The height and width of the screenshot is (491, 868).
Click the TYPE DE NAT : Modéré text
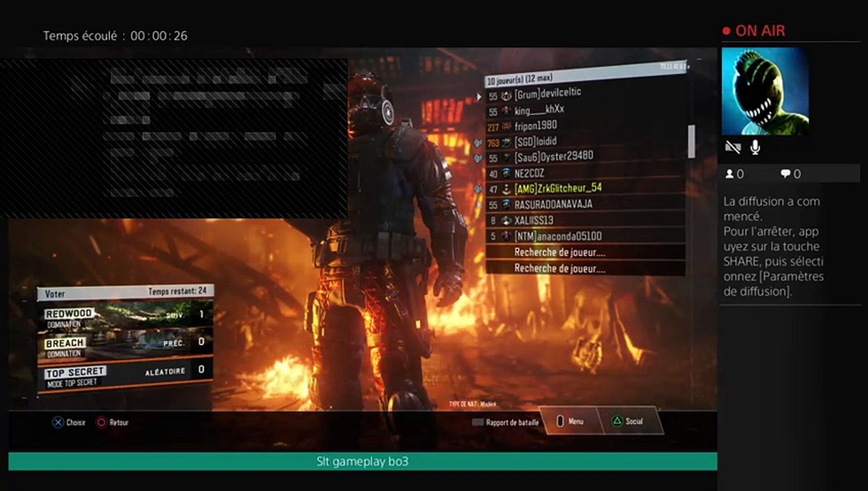point(472,404)
